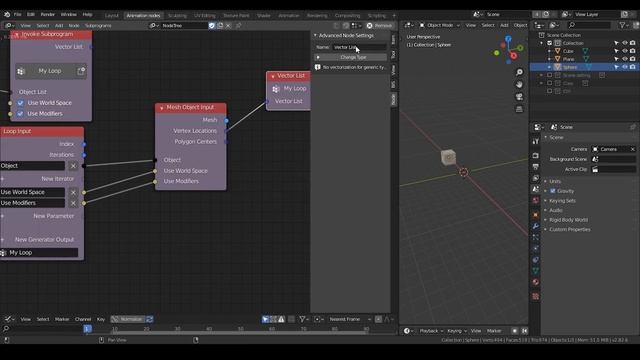640x360 pixels.
Task: Click the viewport pan hand icon
Action: click(519, 84)
